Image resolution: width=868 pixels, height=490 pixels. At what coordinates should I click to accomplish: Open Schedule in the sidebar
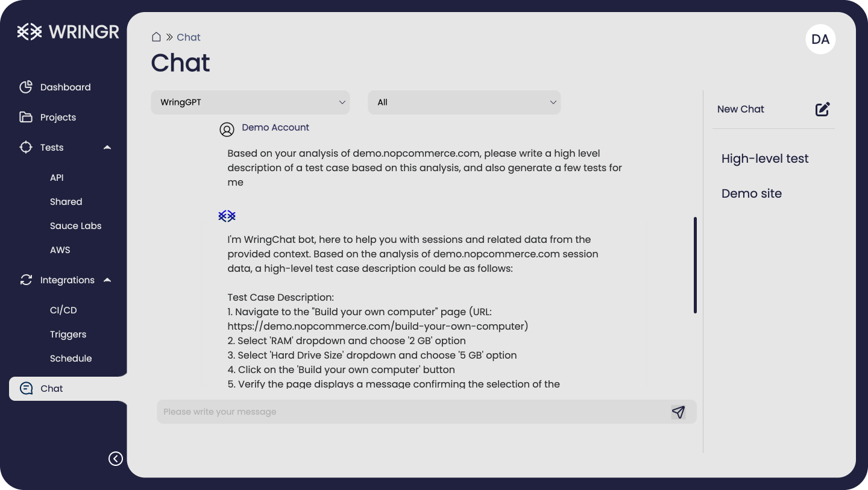71,359
